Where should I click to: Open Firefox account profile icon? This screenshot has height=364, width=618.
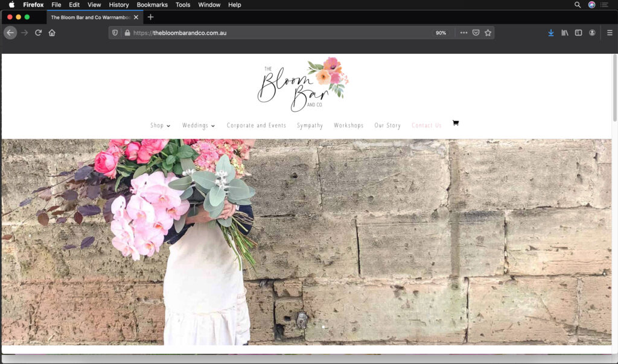point(592,33)
